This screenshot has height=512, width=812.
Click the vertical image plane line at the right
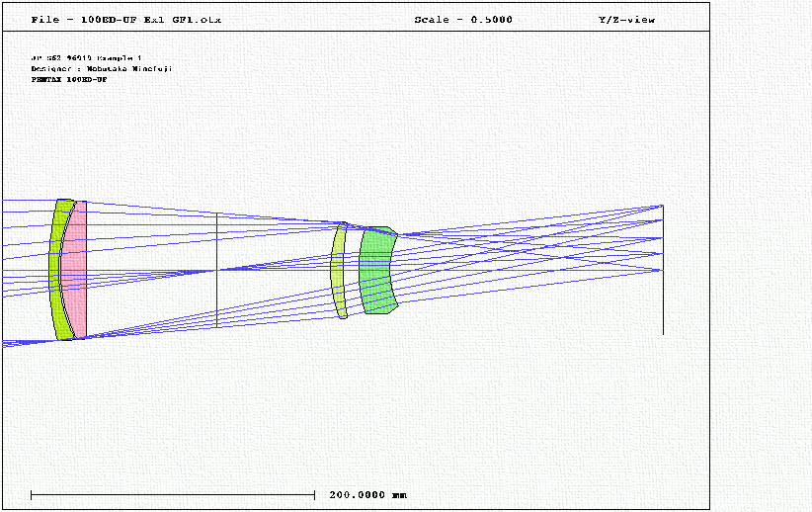tap(663, 270)
